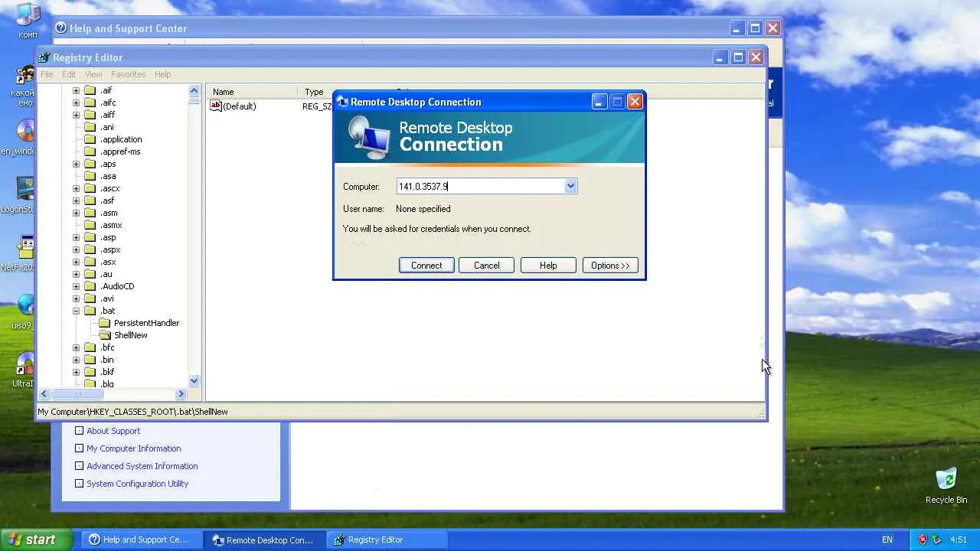Expand the .asp registry key
The height and width of the screenshot is (551, 980).
pyautogui.click(x=76, y=237)
